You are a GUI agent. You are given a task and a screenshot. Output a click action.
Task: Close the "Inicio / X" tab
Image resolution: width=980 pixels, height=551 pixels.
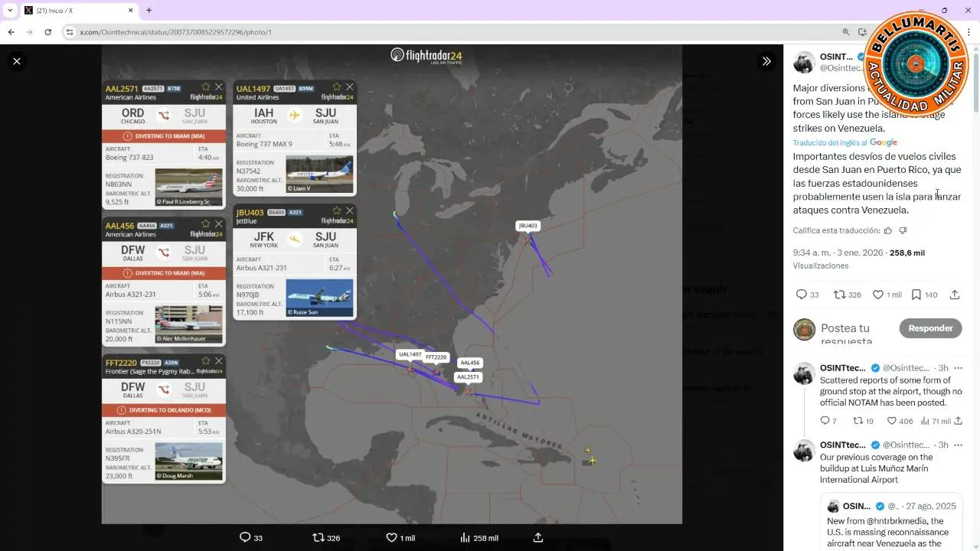pyautogui.click(x=130, y=10)
